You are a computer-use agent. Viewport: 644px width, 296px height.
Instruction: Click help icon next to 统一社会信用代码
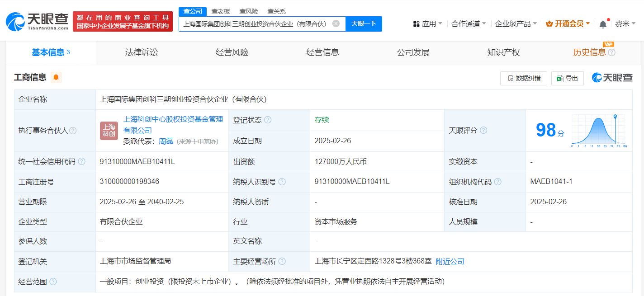pos(81,162)
